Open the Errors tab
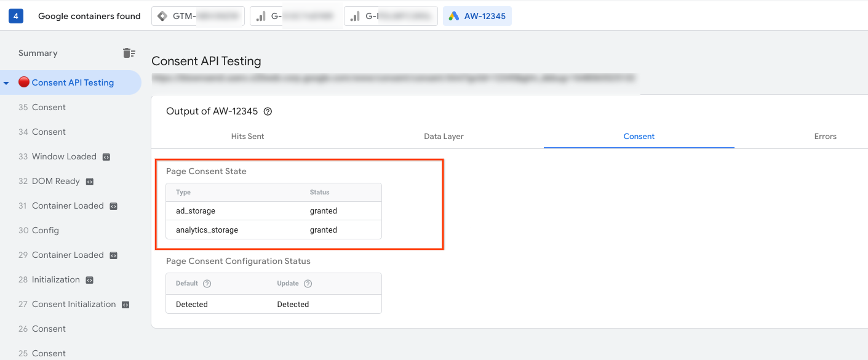The height and width of the screenshot is (360, 868). tap(825, 136)
